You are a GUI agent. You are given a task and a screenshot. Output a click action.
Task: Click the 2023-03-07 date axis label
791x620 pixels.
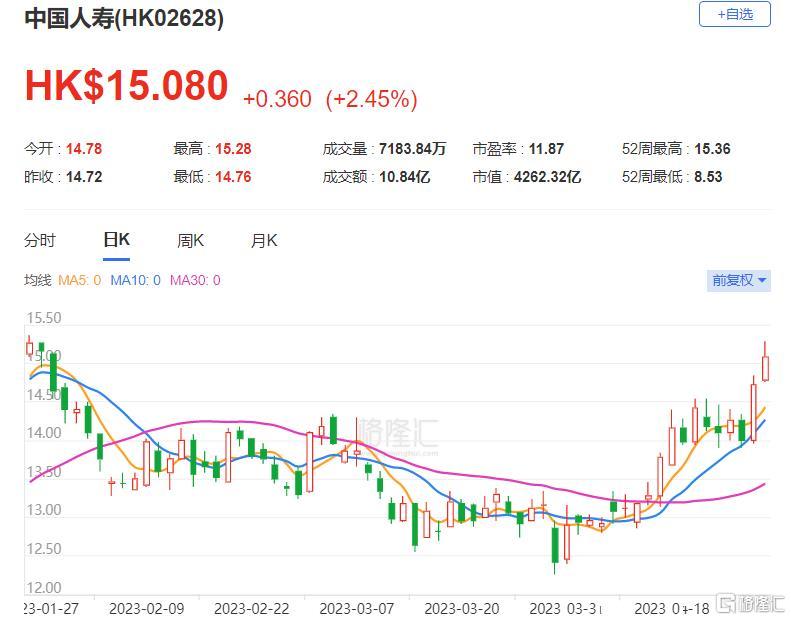(x=357, y=609)
